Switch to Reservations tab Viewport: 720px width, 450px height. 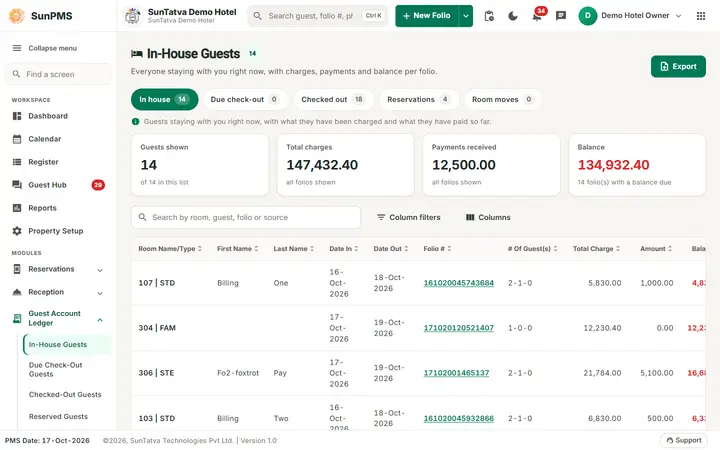tap(418, 99)
